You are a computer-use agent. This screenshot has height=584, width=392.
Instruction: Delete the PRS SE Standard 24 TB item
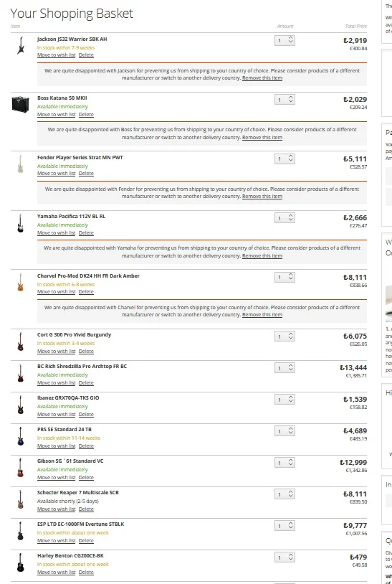point(86,446)
